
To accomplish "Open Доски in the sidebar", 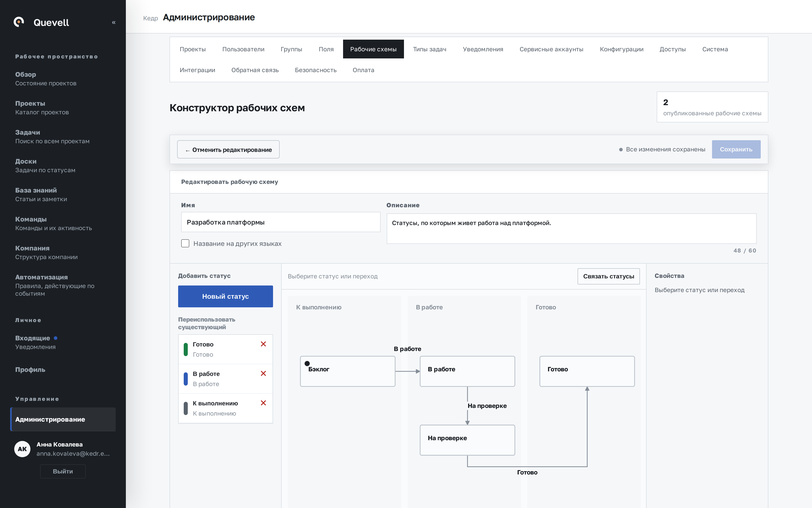I will coord(63,166).
